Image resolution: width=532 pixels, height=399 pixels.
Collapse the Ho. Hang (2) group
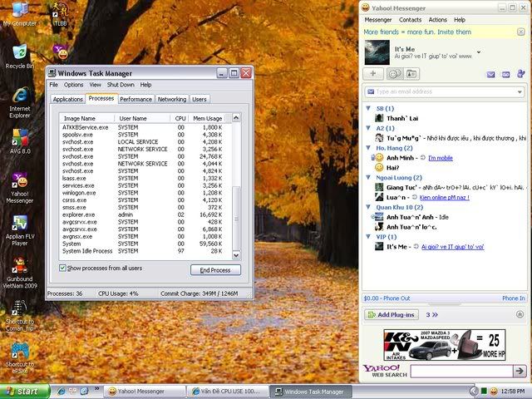coord(368,148)
